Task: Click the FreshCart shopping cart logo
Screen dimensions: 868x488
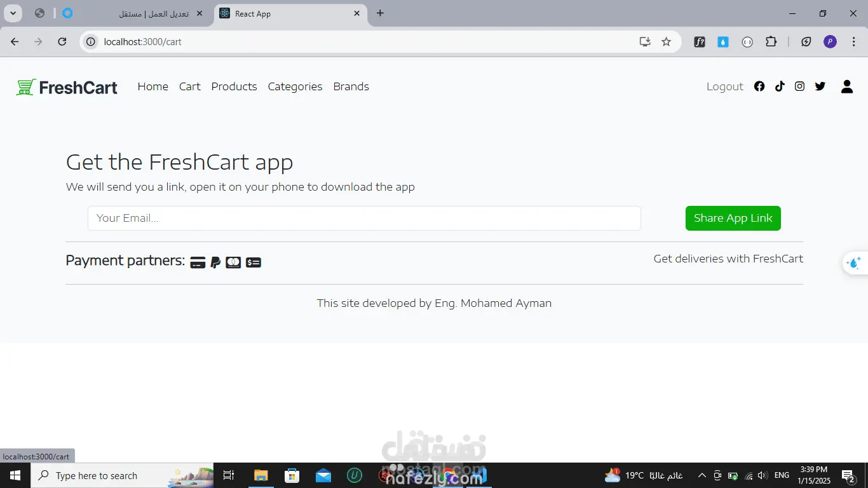Action: 25,87
